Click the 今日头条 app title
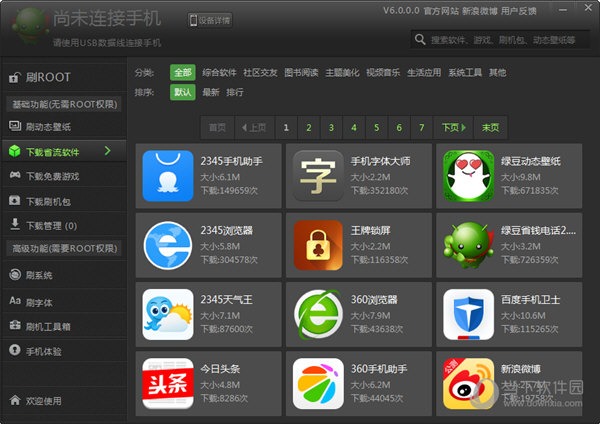 (x=220, y=369)
